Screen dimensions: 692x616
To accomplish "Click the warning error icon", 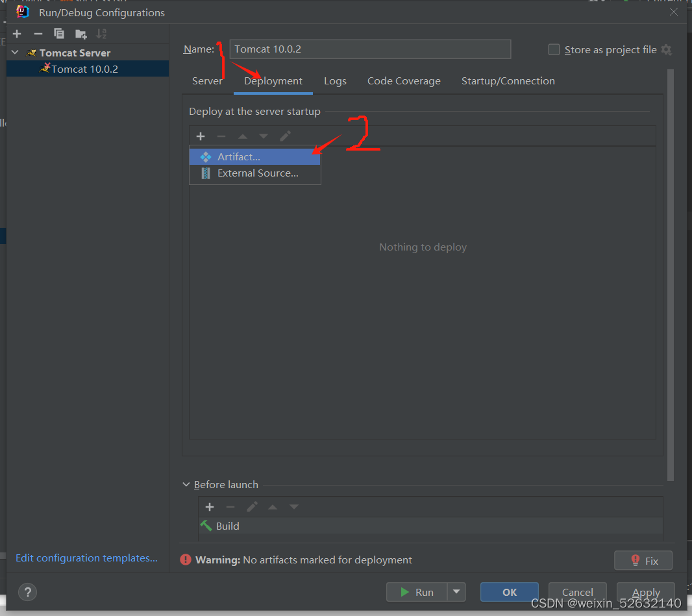I will (x=186, y=560).
